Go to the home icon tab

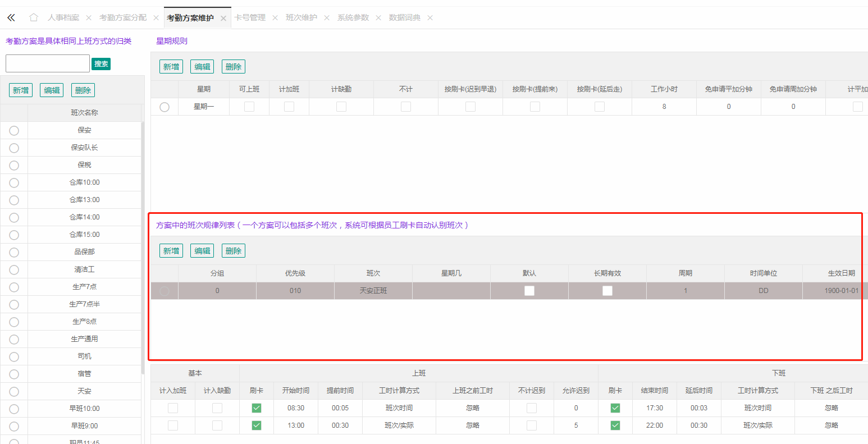coord(34,17)
